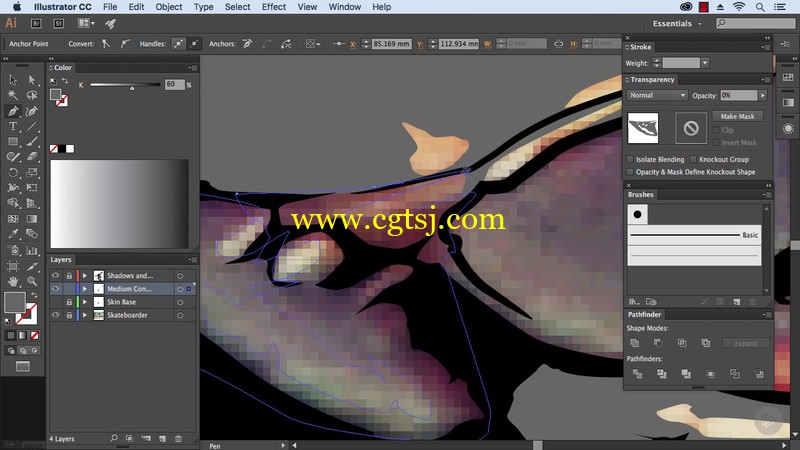Click the Fill swatch in toolbox
The height and width of the screenshot is (450, 800).
point(14,303)
